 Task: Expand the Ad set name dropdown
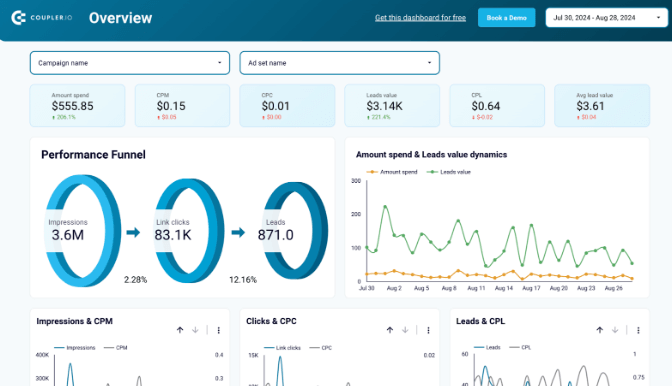(339, 63)
